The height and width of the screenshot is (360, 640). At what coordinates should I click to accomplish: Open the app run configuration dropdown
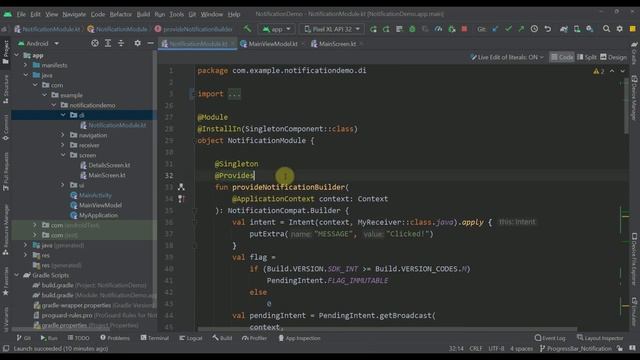[x=276, y=29]
